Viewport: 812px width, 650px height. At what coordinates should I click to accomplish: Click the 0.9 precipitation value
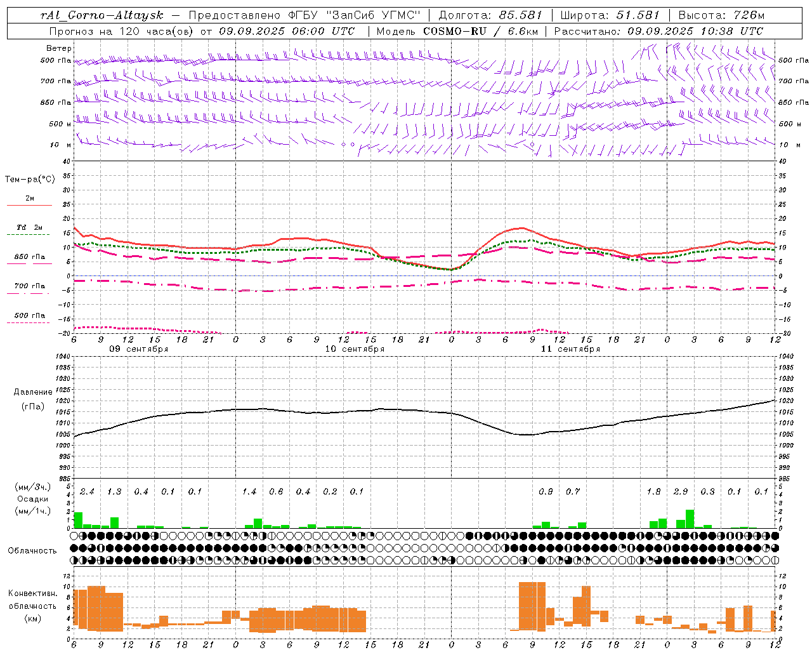[546, 492]
